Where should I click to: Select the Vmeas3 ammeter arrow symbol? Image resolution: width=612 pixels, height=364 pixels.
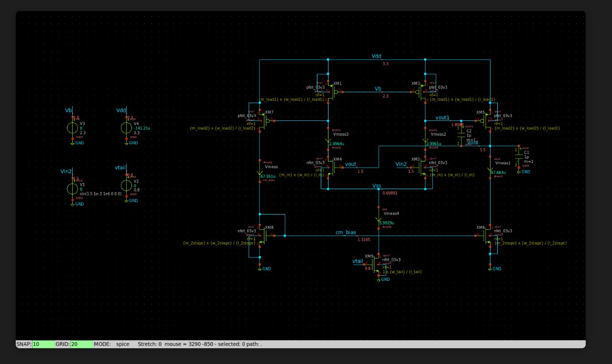point(329,139)
